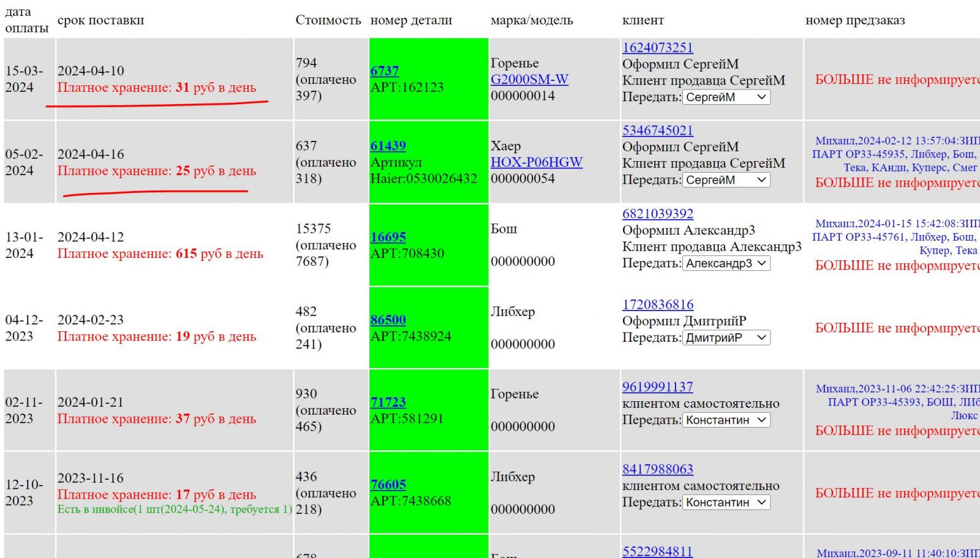
Task: Click model link G2000SM-W
Action: (529, 80)
